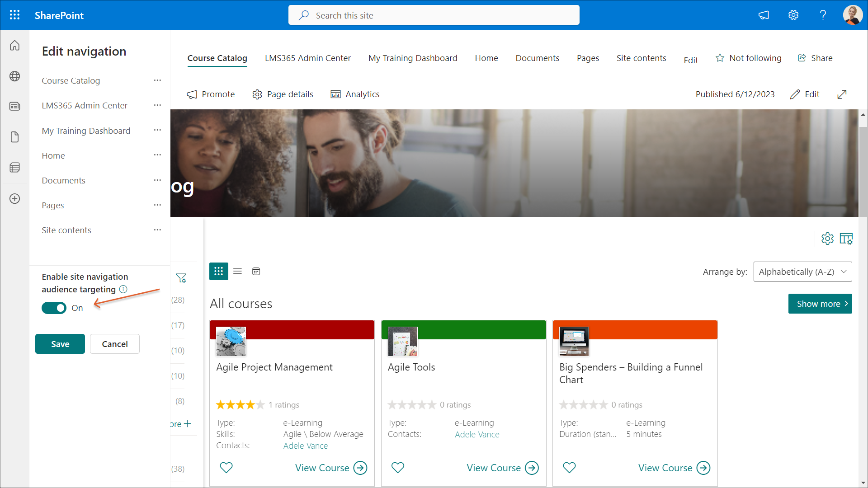Viewport: 868px width, 488px height.
Task: Click the global sites globe icon
Action: pyautogui.click(x=14, y=76)
